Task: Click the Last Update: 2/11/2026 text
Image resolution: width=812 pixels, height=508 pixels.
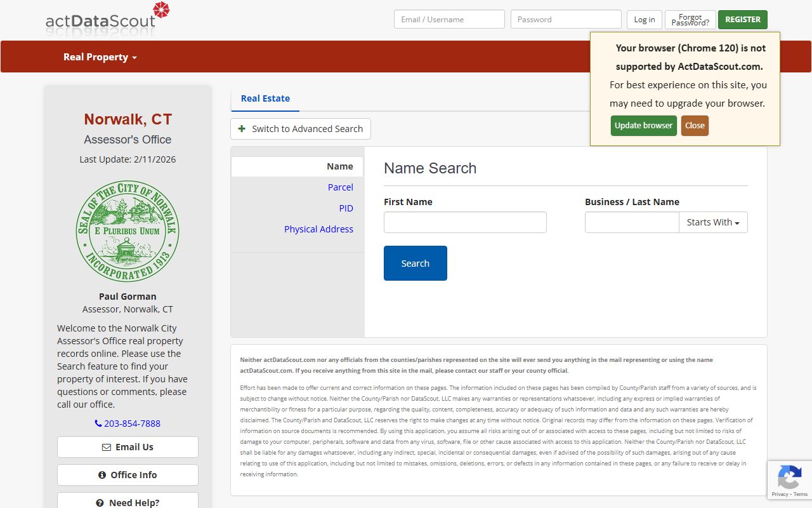Action: [x=128, y=159]
